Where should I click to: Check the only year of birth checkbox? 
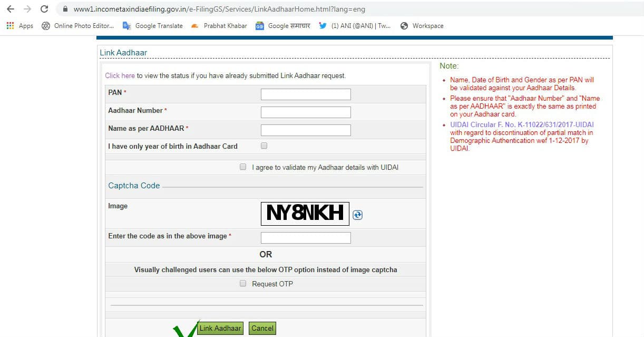coord(264,146)
